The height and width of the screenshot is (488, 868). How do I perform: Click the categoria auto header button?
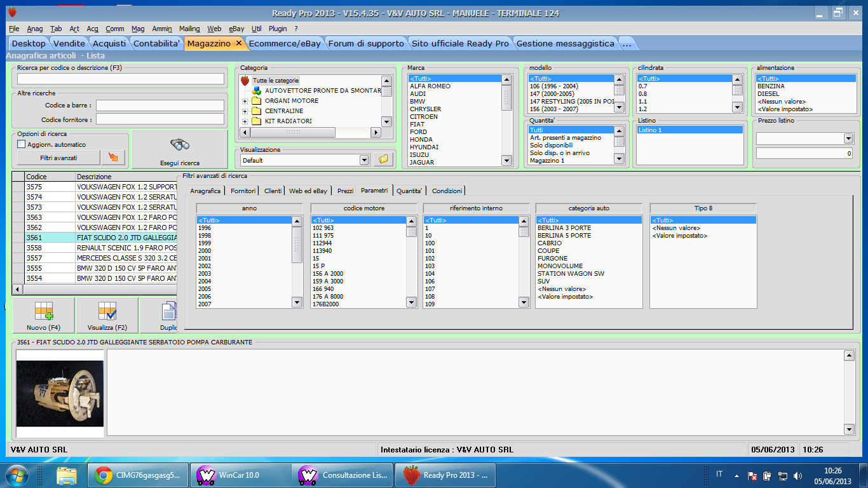(x=589, y=208)
